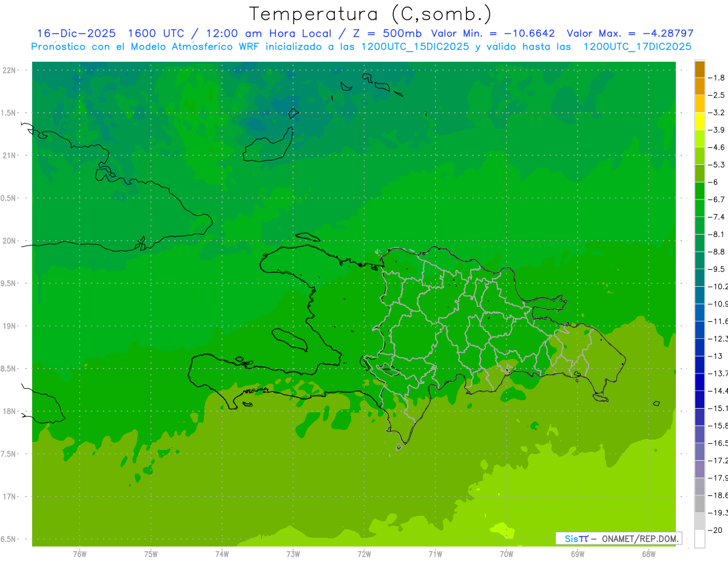Click the '-9.5' colorbar value

point(718,269)
